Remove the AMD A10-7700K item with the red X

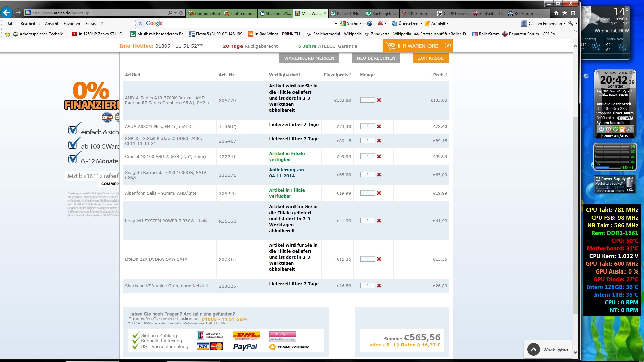pos(379,100)
